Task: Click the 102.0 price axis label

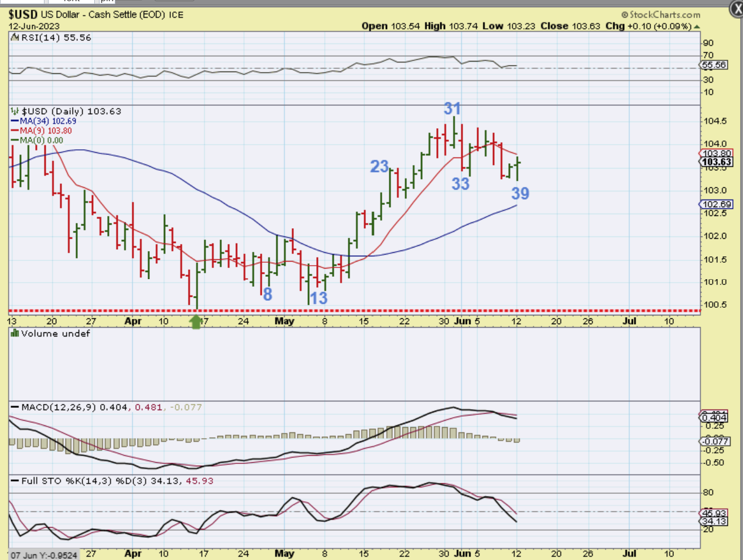Action: click(715, 236)
